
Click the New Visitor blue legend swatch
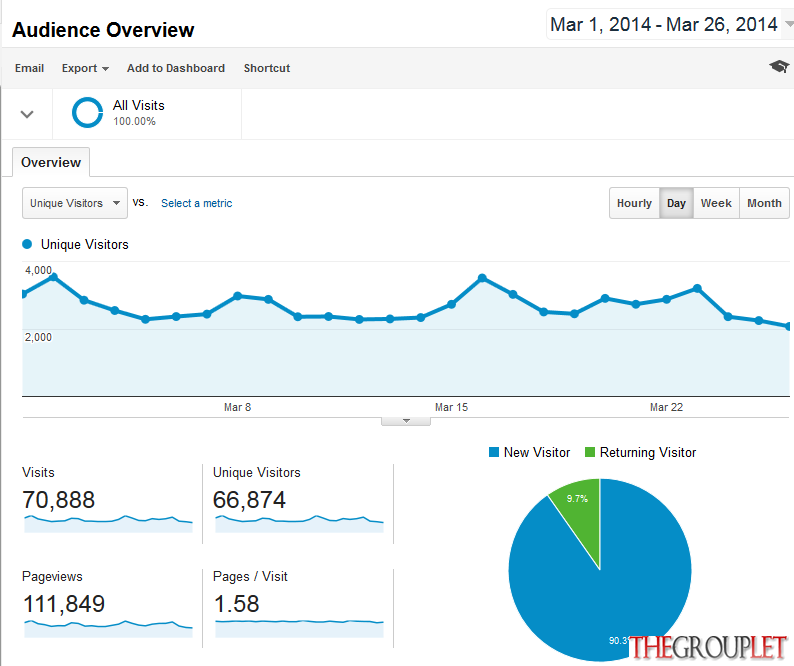pos(494,452)
